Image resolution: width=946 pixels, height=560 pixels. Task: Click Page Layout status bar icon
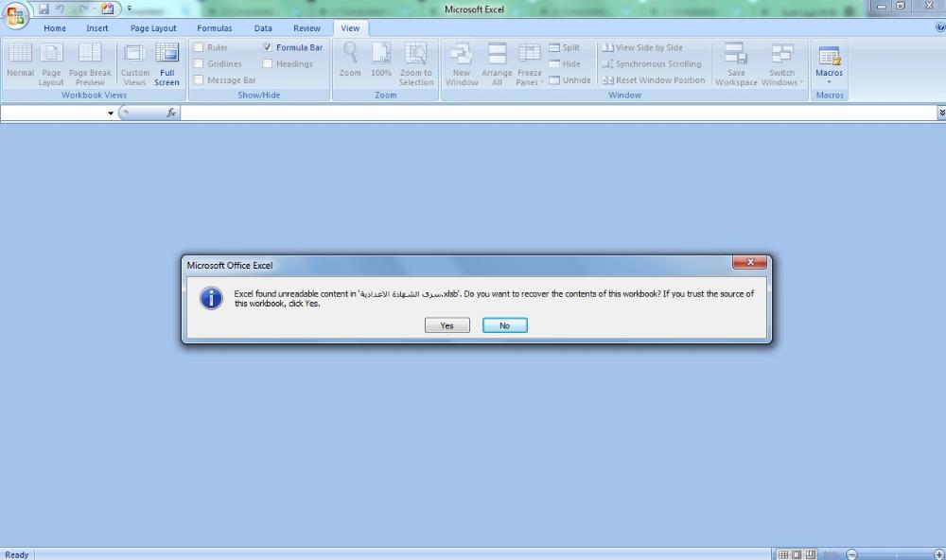(x=797, y=554)
